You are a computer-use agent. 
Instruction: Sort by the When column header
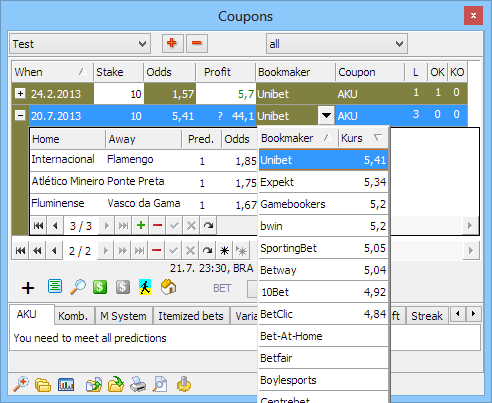[x=53, y=72]
